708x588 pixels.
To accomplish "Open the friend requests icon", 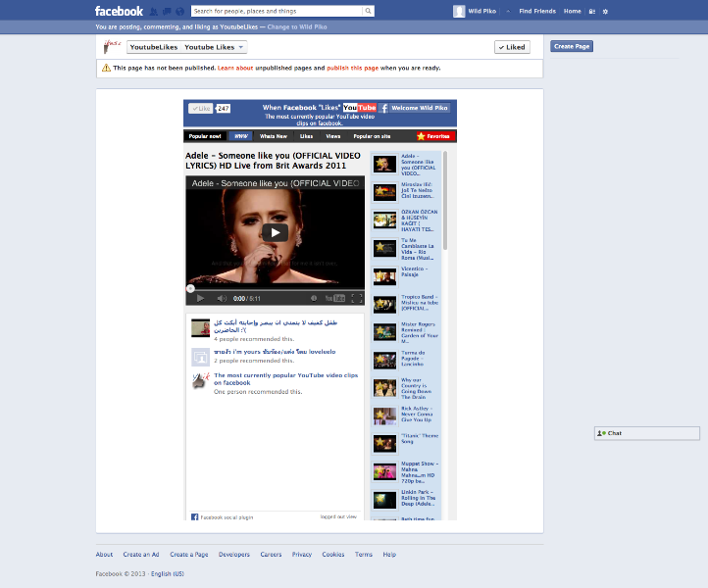I will pos(154,12).
